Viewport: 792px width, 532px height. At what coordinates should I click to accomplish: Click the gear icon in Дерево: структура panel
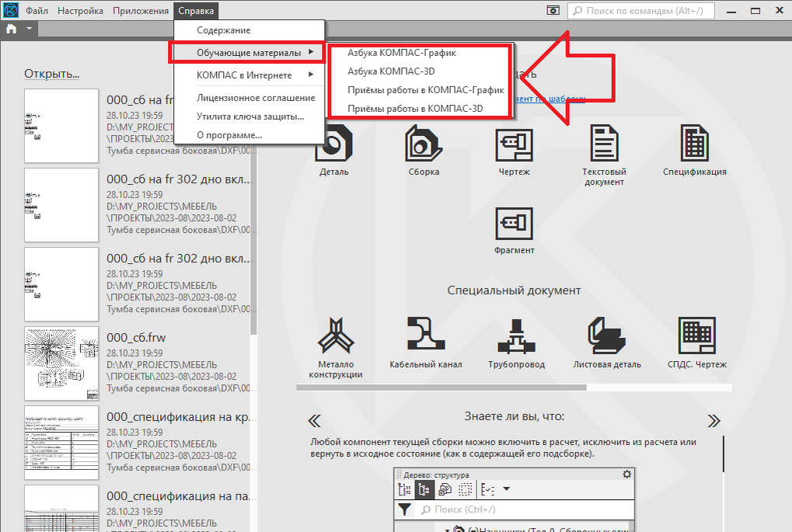[x=626, y=474]
